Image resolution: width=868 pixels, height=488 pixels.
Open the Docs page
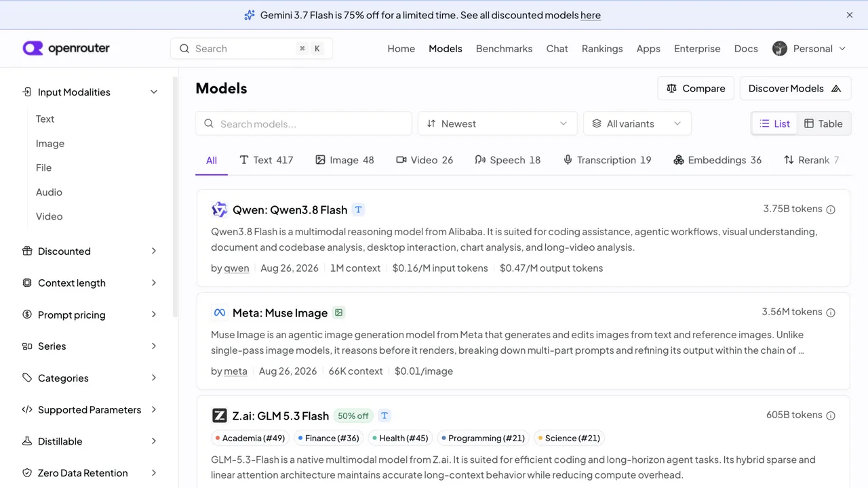[746, 49]
